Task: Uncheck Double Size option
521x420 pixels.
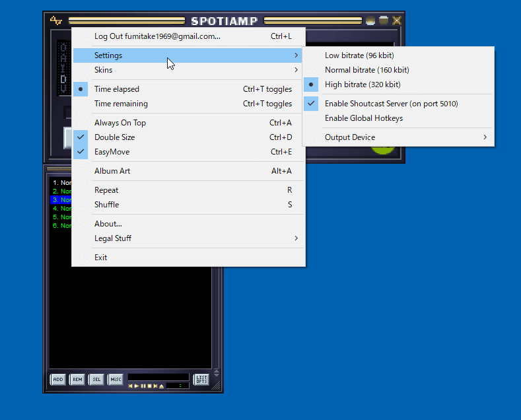Action: click(x=188, y=137)
